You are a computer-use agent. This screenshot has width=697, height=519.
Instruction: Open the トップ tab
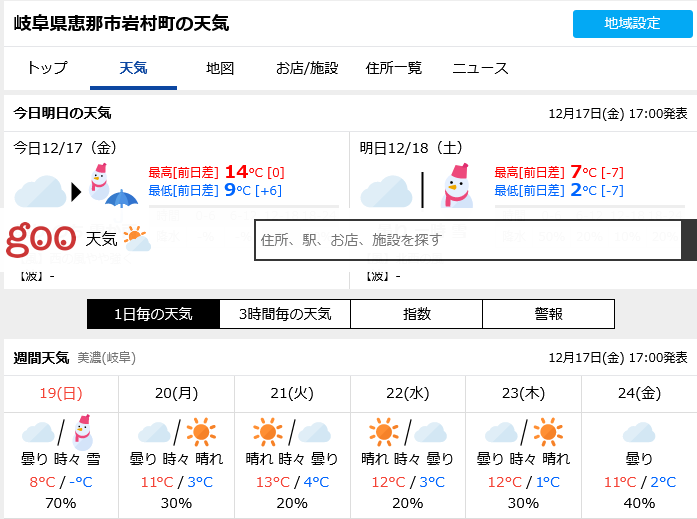tap(47, 68)
